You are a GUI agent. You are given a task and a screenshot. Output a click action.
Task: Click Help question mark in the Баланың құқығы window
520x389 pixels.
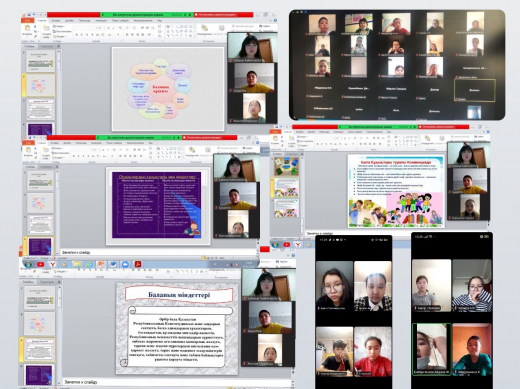275,21
